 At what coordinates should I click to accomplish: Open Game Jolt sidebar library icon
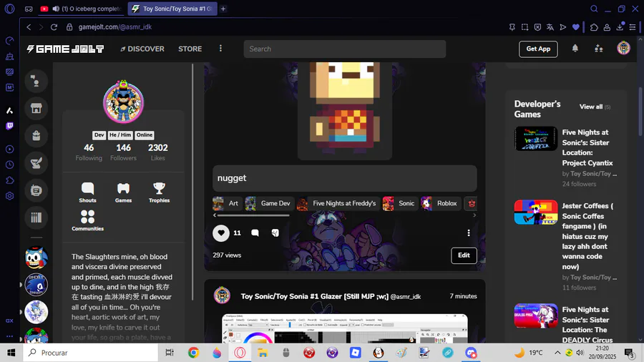pyautogui.click(x=36, y=217)
